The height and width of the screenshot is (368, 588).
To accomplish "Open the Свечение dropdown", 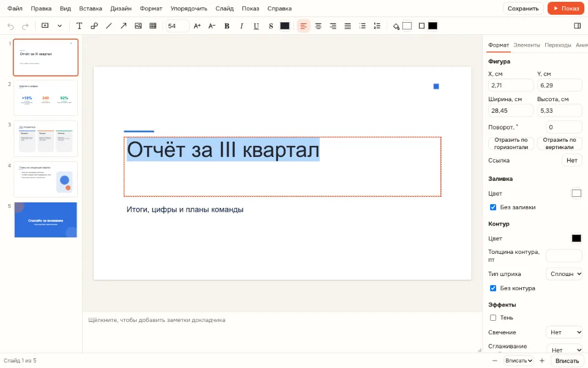I will 564,332.
